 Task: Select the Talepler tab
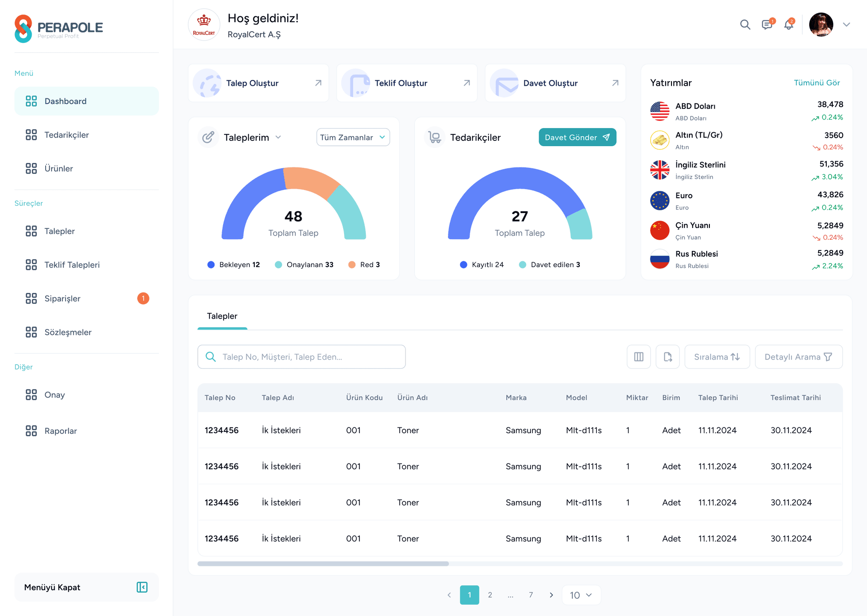coord(222,316)
